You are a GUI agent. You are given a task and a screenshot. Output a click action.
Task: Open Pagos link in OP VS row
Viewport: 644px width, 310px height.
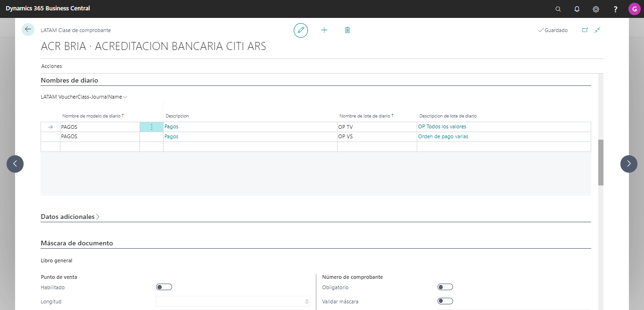[x=172, y=136]
